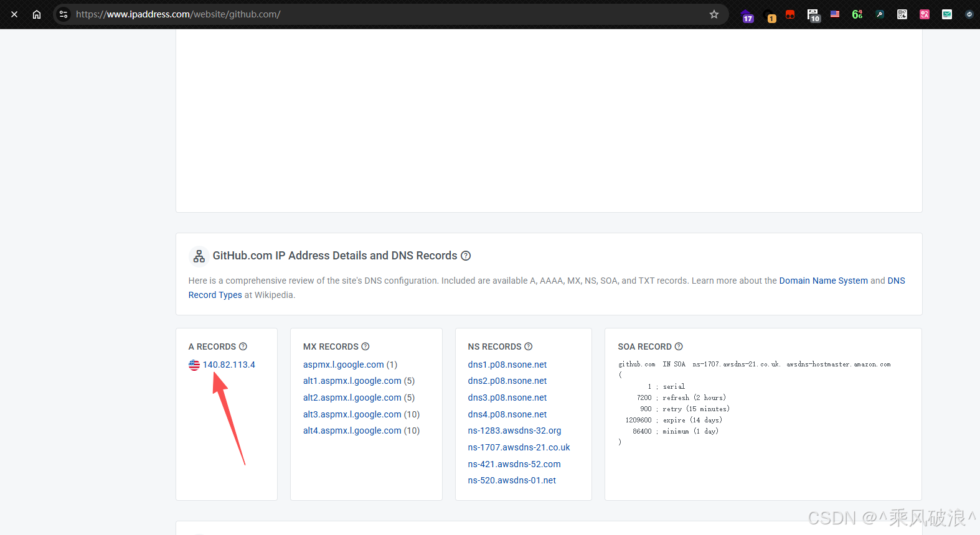Open site information icon in address bar
The width and height of the screenshot is (980, 535).
63,14
